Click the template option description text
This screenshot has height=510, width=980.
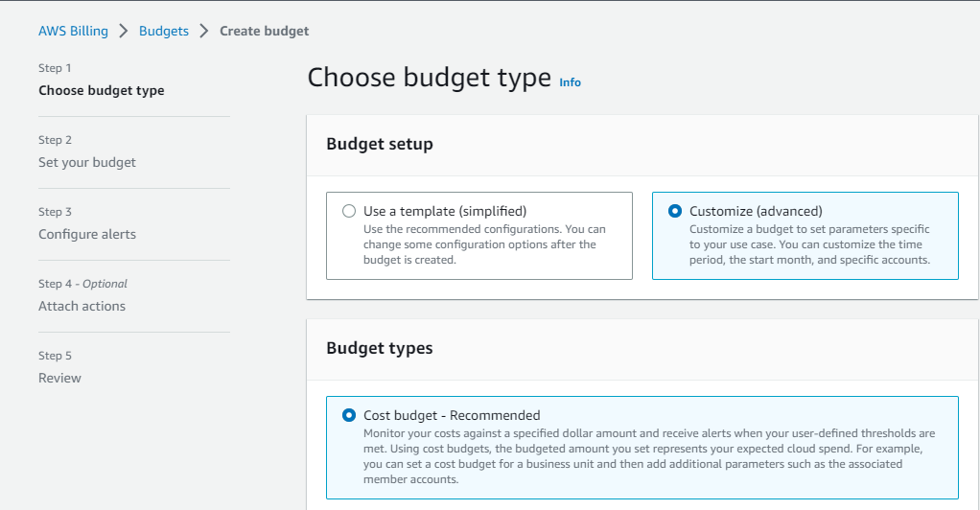click(484, 244)
